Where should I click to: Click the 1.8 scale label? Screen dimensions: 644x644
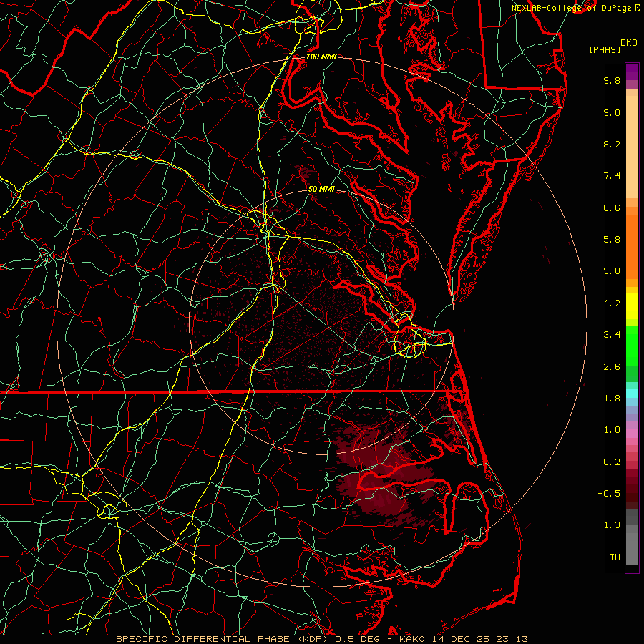(612, 399)
